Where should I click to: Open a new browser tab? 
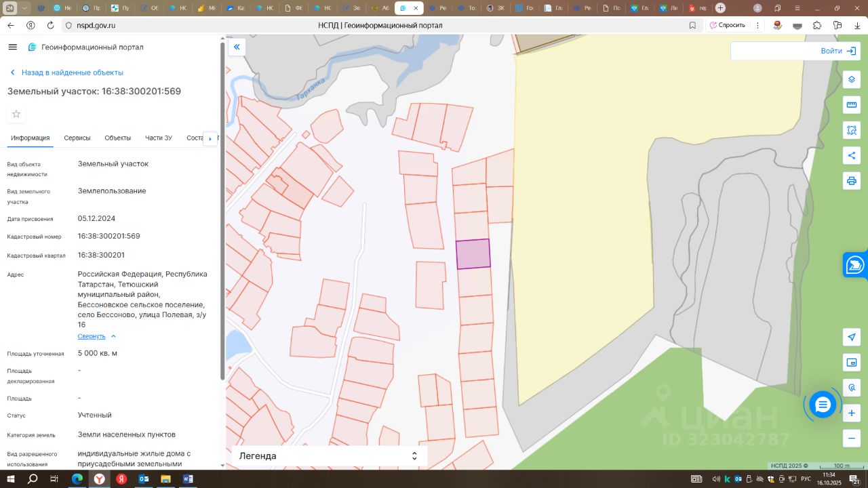click(x=720, y=8)
